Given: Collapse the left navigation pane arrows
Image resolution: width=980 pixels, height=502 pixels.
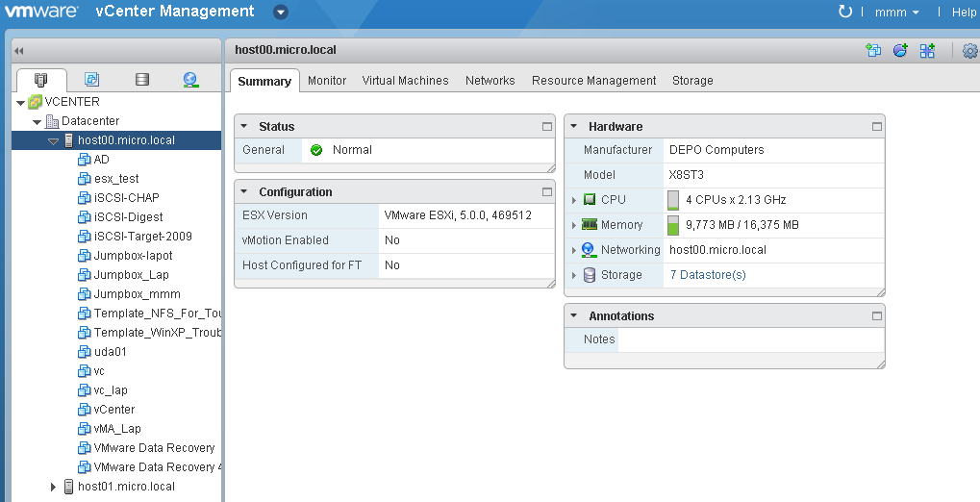Looking at the screenshot, I should pyautogui.click(x=18, y=51).
